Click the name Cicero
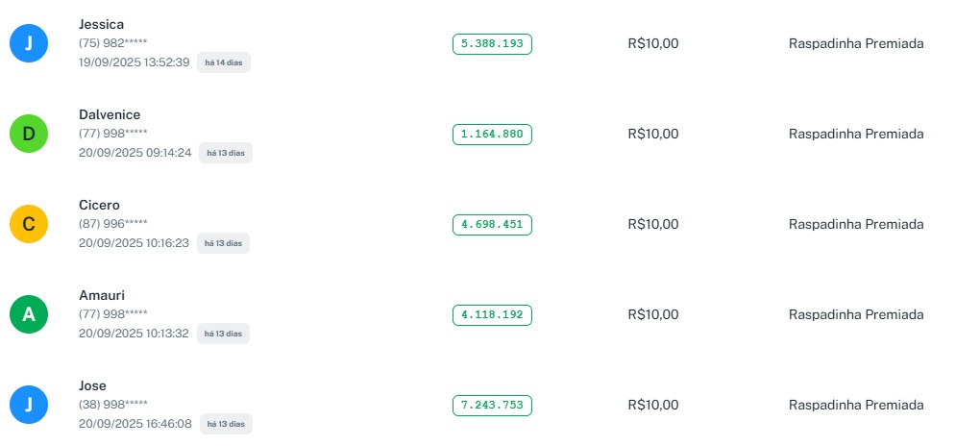Screen dimensions: 980x446 coord(99,205)
